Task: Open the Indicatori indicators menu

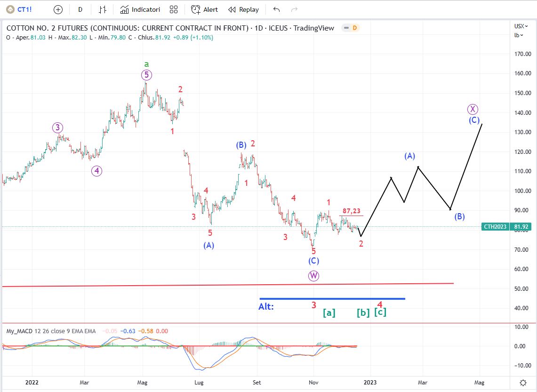Action: coord(140,9)
